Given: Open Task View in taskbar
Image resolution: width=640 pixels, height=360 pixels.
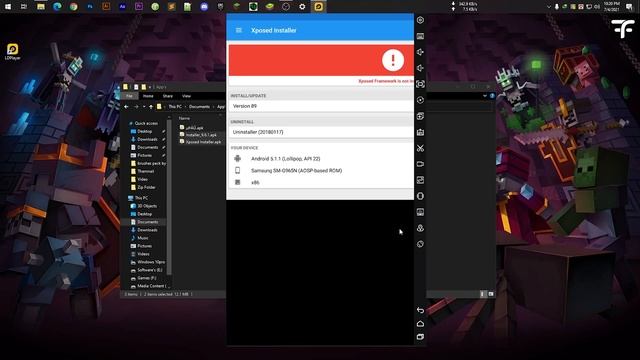Looking at the screenshot, I should 24,7.
